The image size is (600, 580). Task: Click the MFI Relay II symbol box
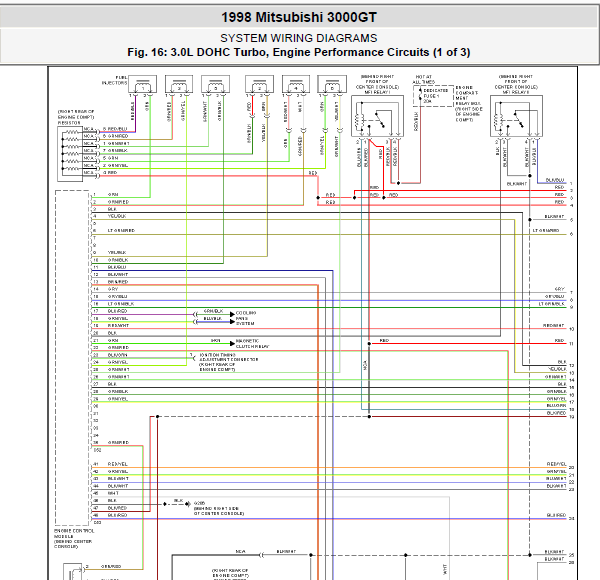[x=516, y=116]
